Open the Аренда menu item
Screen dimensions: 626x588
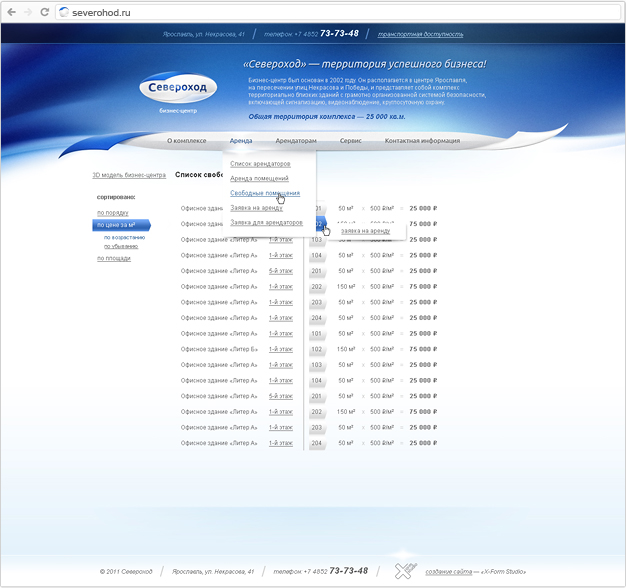click(241, 141)
